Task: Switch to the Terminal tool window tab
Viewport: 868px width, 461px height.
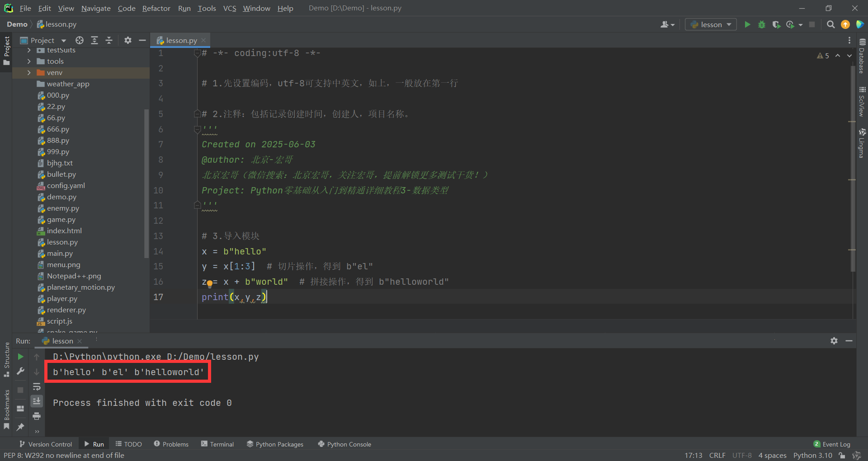Action: click(217, 444)
